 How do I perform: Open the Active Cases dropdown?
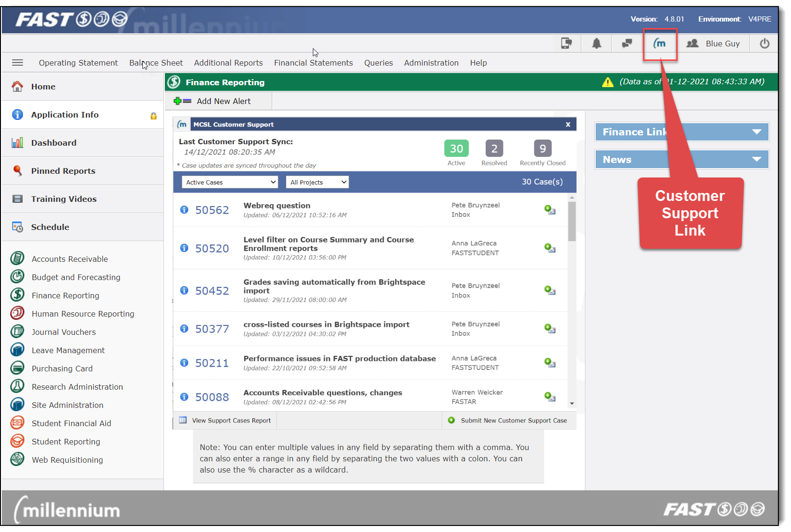(x=230, y=182)
